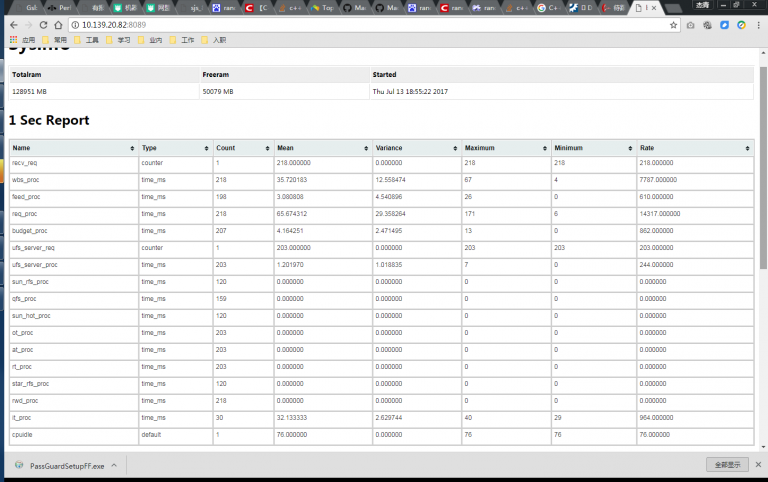Switch to the Perl tab
The width and height of the screenshot is (768, 482).
tap(60, 8)
